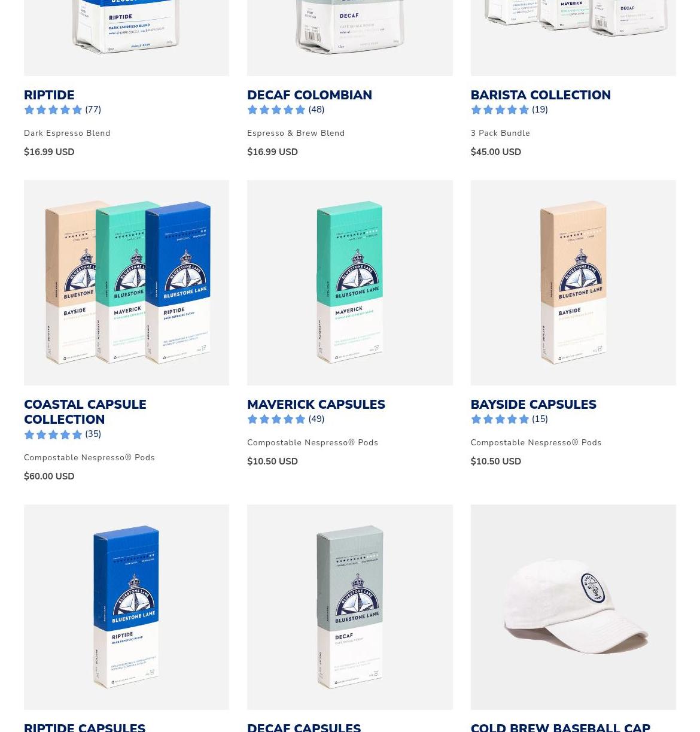Select the Bayside Capsules box image

pyautogui.click(x=573, y=283)
